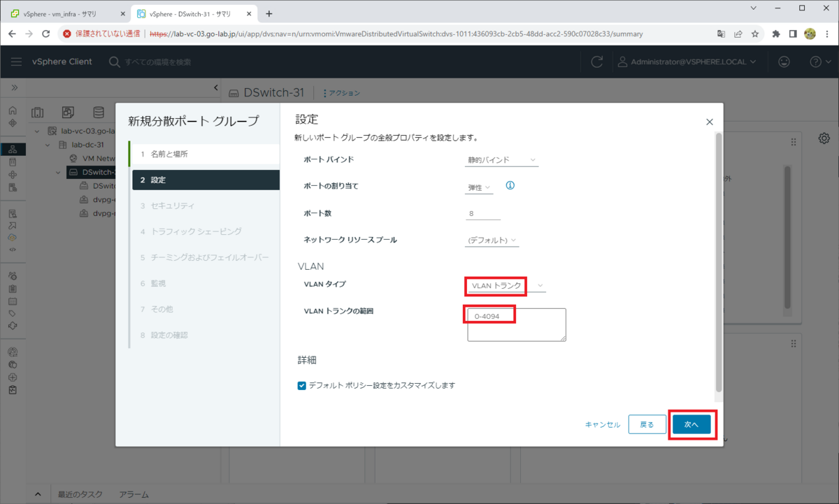Viewport: 839px width, 504px height.
Task: Close the wizard with the X button
Action: pos(710,122)
